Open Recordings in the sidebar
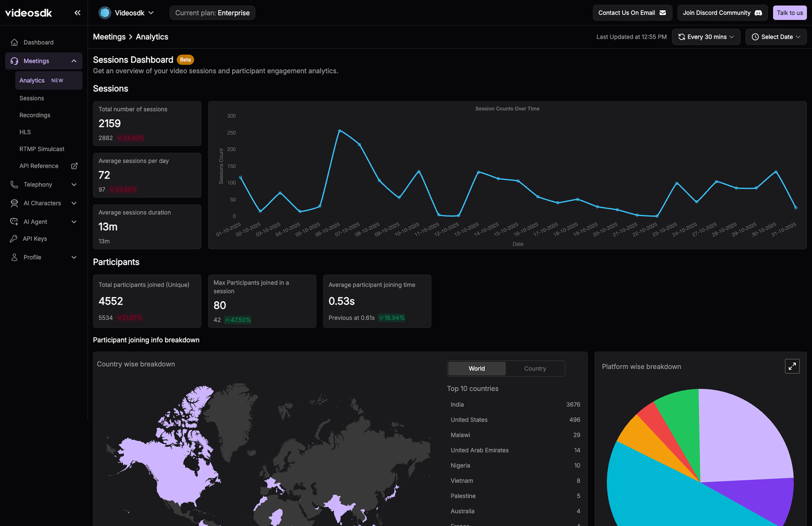Image resolution: width=812 pixels, height=526 pixels. pos(35,115)
